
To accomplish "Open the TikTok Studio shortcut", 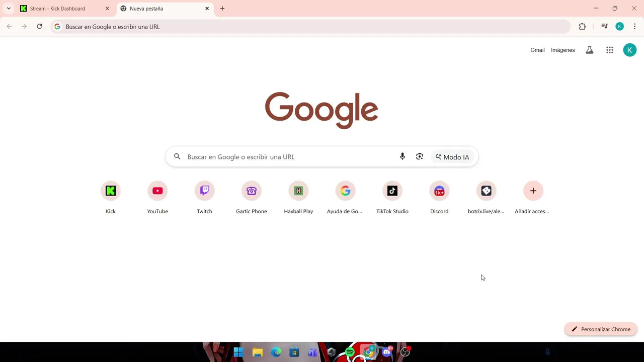I will pos(392,198).
